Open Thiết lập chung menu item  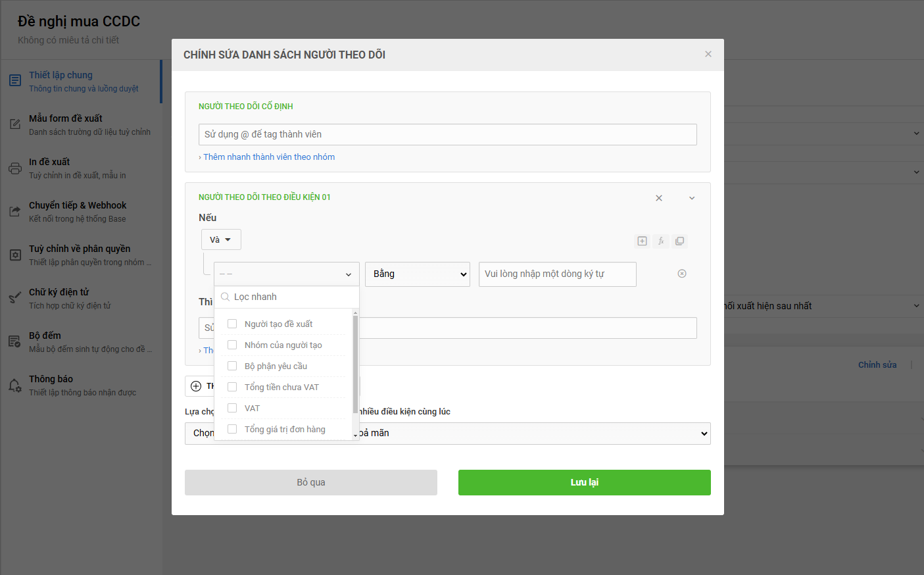point(81,82)
